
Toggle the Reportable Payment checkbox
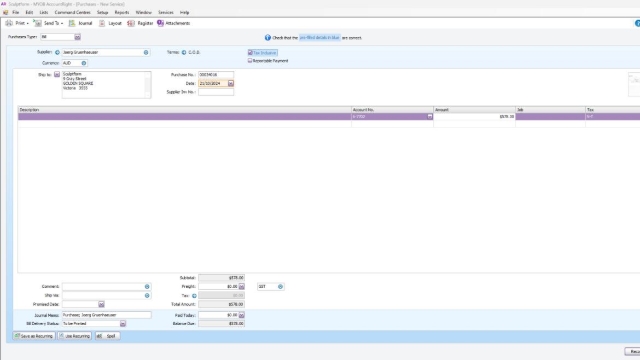[250, 60]
